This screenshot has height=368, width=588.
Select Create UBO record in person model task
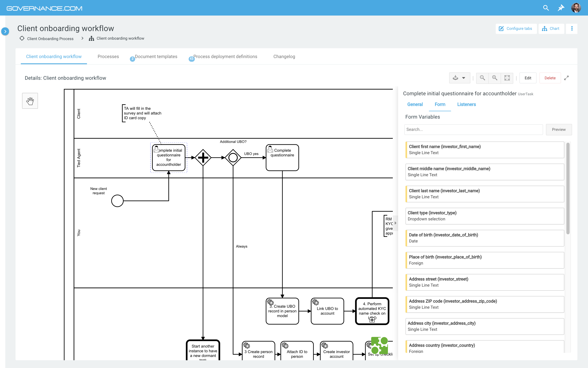click(x=282, y=311)
